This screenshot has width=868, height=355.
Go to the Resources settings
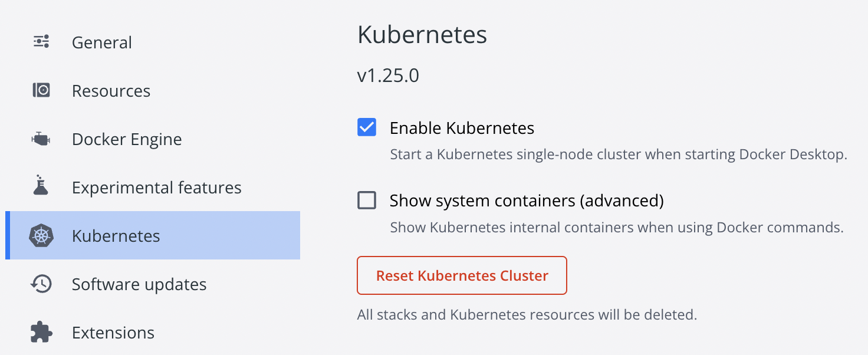111,91
